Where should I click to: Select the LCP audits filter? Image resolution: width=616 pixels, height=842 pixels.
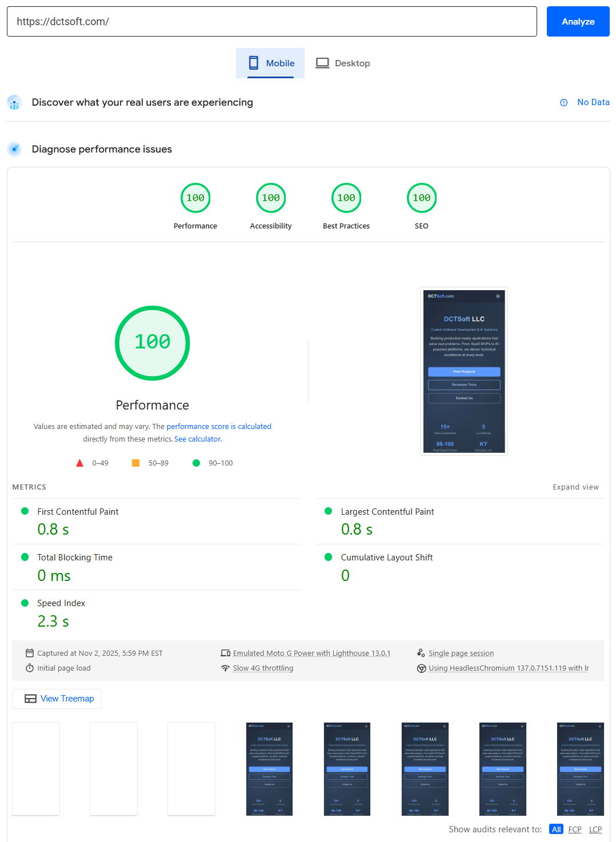point(595,829)
